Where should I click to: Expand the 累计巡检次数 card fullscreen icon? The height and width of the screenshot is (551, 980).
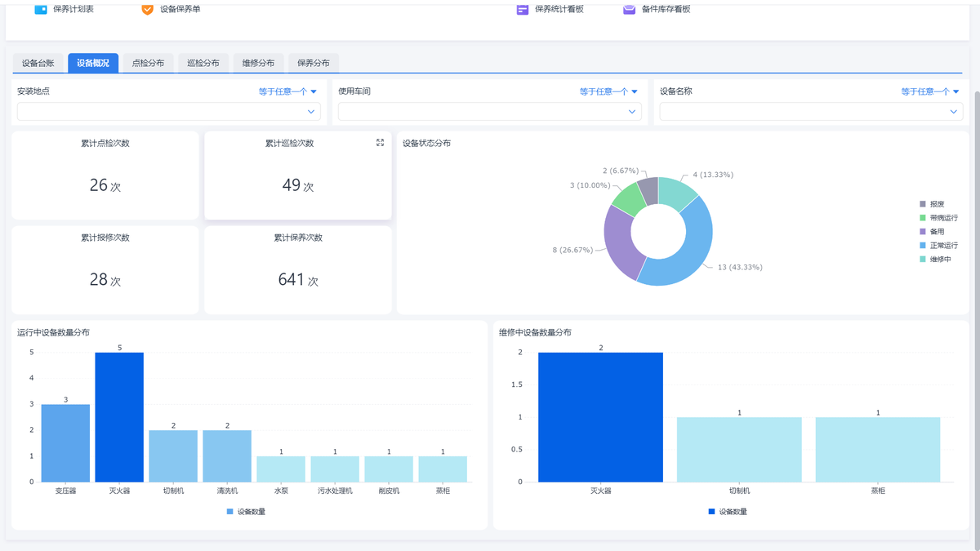click(380, 143)
